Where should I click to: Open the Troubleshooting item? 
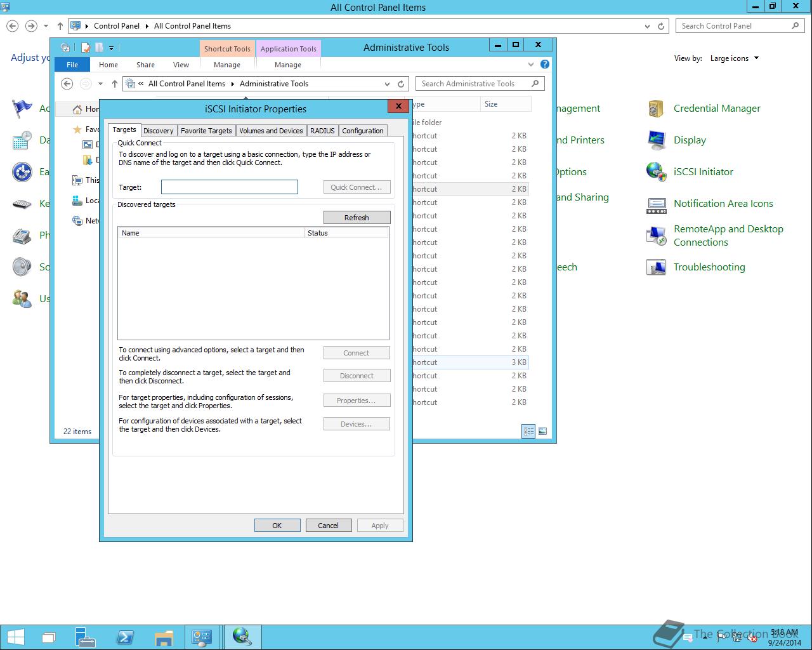709,267
